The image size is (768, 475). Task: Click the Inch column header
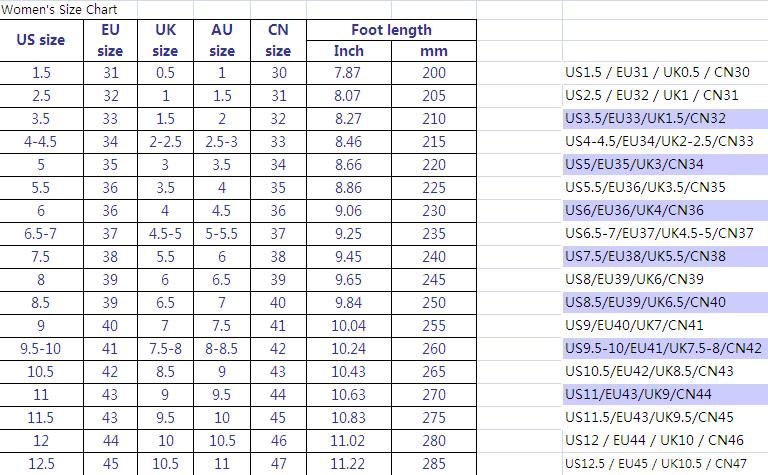pos(349,51)
